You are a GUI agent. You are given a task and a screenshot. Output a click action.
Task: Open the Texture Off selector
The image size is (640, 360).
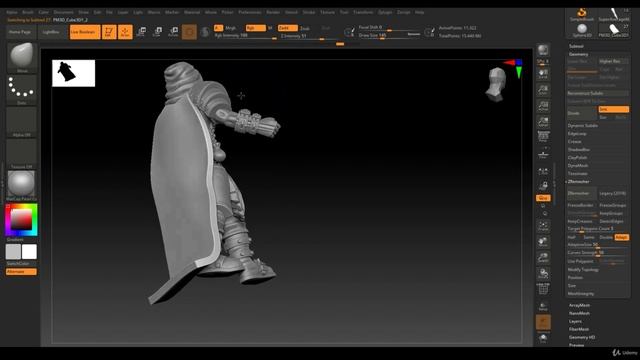pyautogui.click(x=21, y=153)
